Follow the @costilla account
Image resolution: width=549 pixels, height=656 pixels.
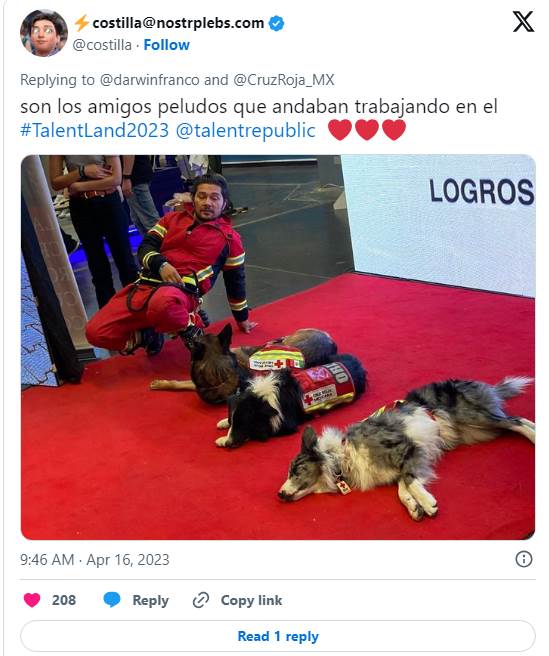click(x=167, y=45)
